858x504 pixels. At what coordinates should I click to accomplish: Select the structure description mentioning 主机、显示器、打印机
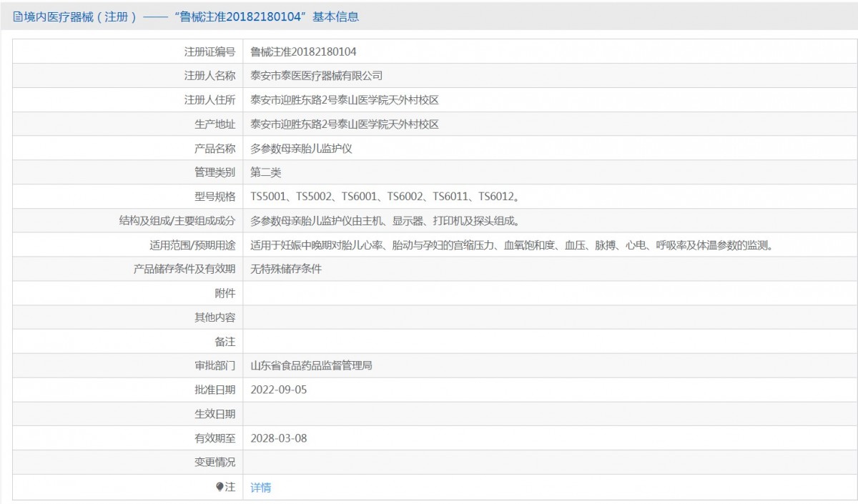tap(385, 221)
